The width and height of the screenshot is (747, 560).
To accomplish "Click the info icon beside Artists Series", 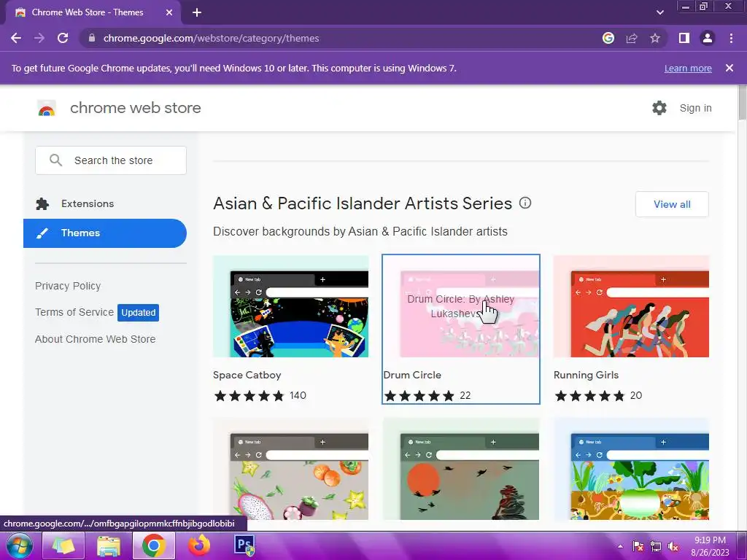I will pyautogui.click(x=525, y=203).
